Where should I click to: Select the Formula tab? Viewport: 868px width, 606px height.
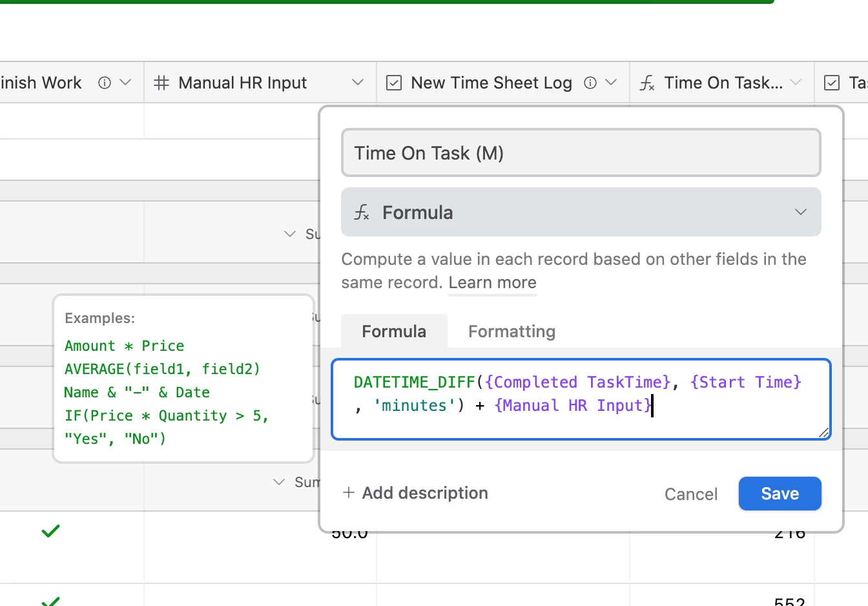(x=394, y=331)
